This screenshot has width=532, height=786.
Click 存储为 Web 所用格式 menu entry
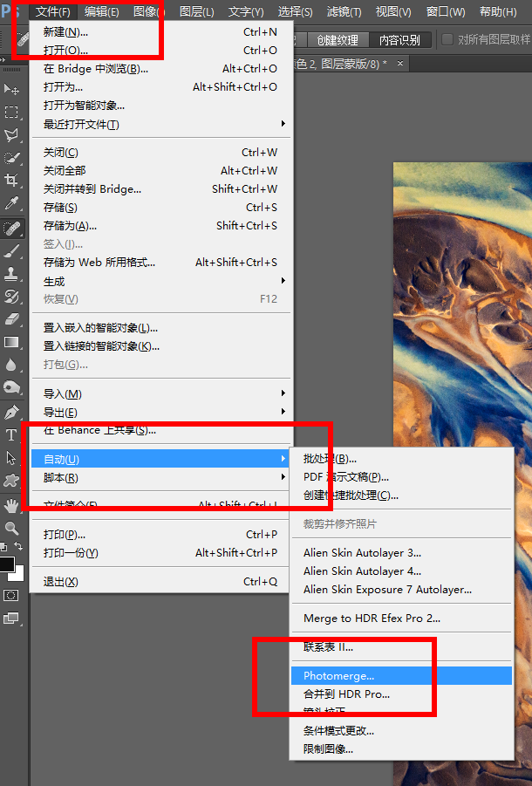click(x=99, y=263)
